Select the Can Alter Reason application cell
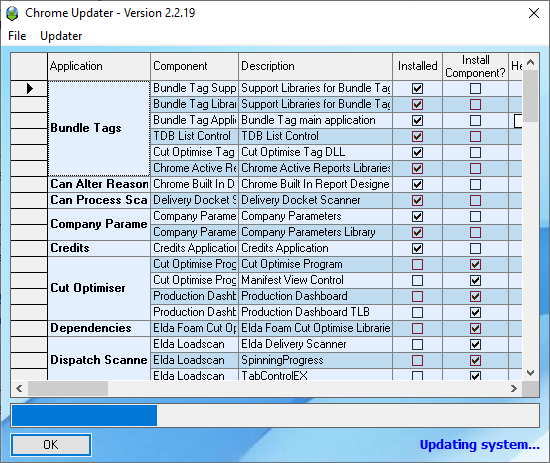This screenshot has height=463, width=550. click(x=99, y=184)
